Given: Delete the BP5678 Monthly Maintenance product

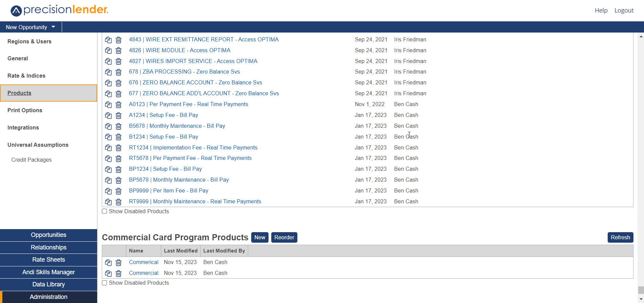Looking at the screenshot, I should click(118, 180).
